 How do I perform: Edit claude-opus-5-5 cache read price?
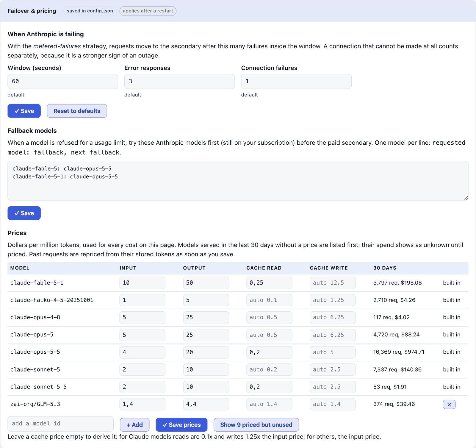[269, 352]
